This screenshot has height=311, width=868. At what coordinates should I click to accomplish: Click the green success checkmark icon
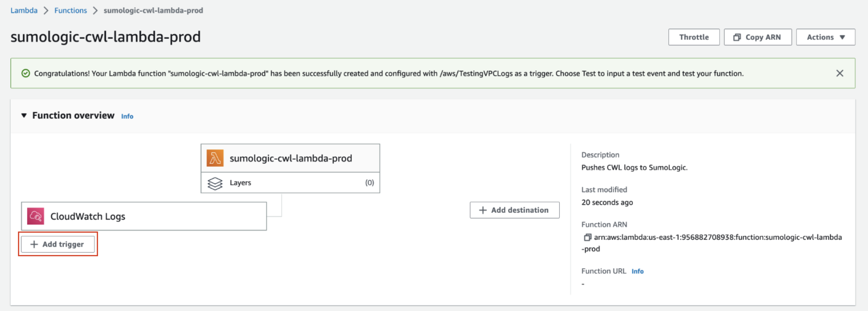pyautogui.click(x=26, y=73)
